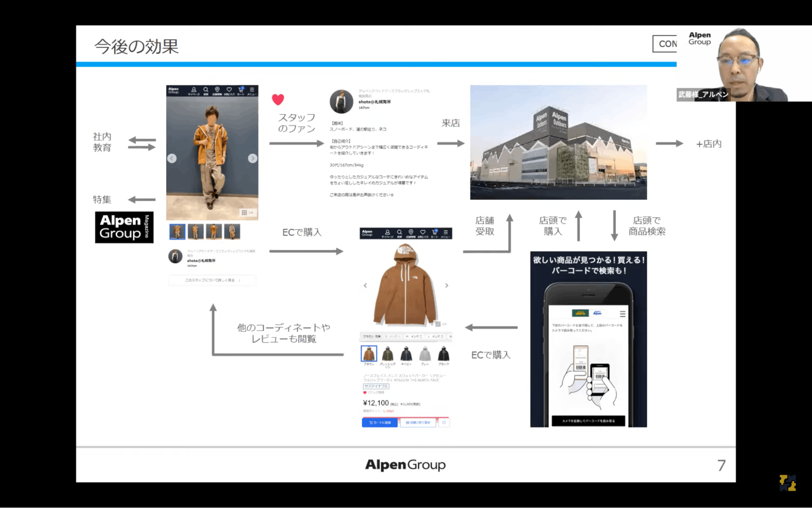Click Alpen Group Magazine black logo

coord(124,227)
